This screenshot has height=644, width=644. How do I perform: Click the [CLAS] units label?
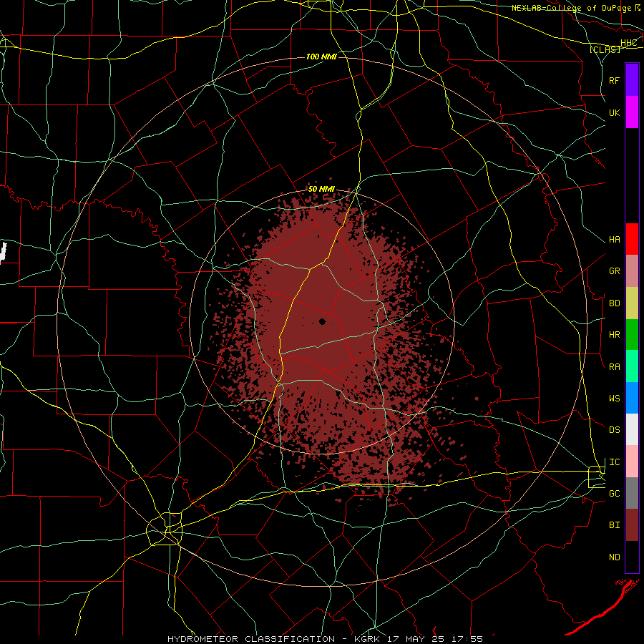tap(605, 49)
